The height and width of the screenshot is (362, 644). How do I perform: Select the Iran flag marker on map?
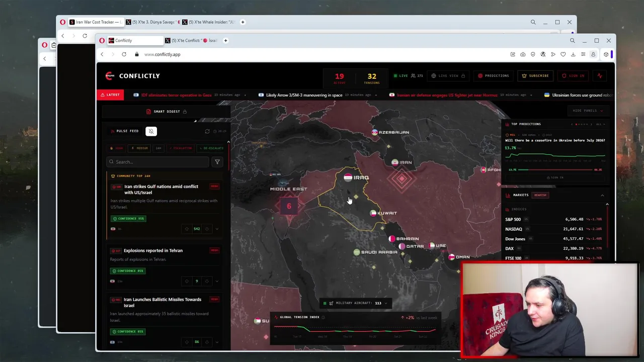tap(395, 162)
